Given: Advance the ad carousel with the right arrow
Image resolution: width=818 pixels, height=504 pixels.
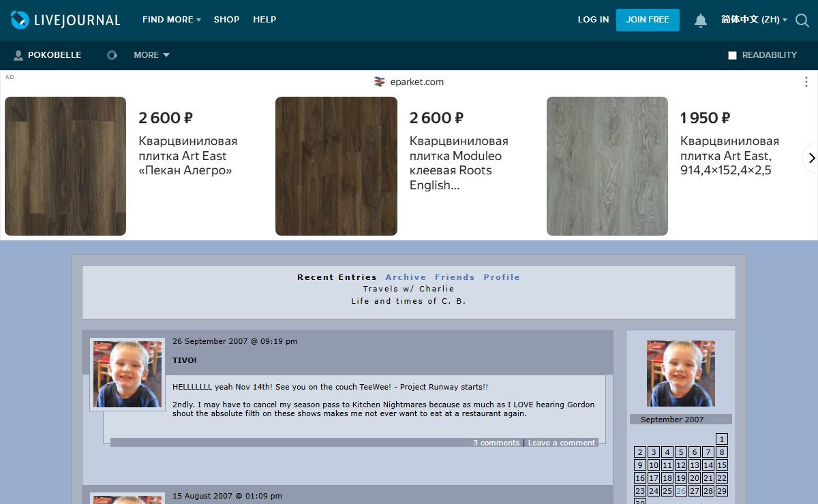Looking at the screenshot, I should (811, 158).
